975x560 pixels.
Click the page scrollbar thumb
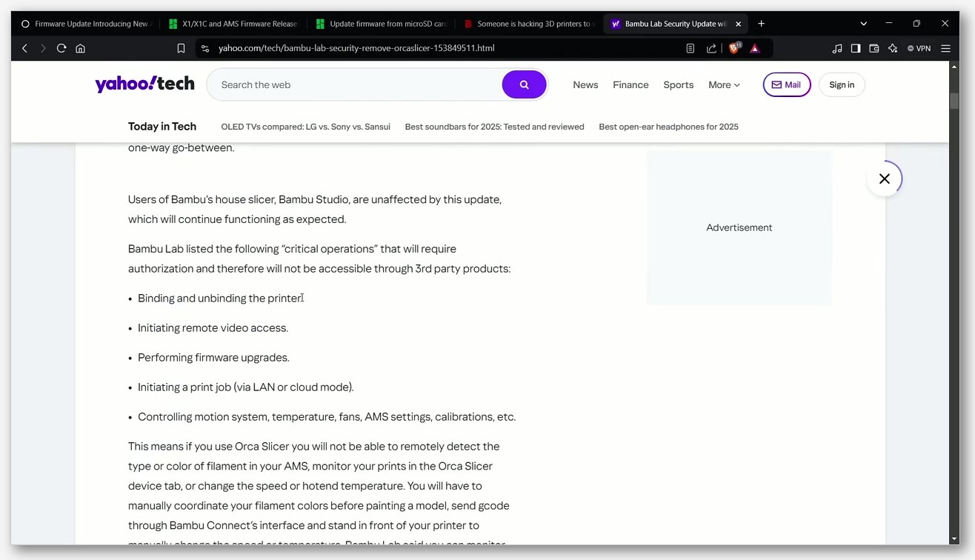[954, 101]
